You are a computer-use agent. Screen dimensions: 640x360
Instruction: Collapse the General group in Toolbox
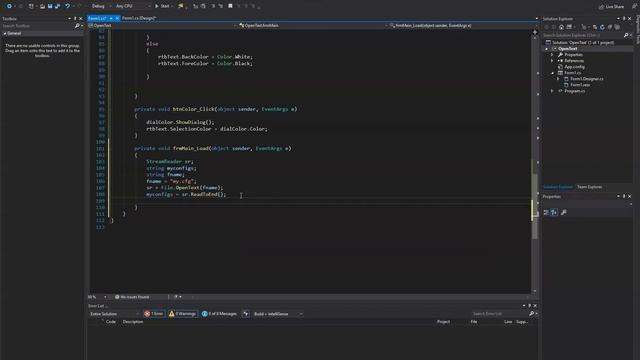4,33
